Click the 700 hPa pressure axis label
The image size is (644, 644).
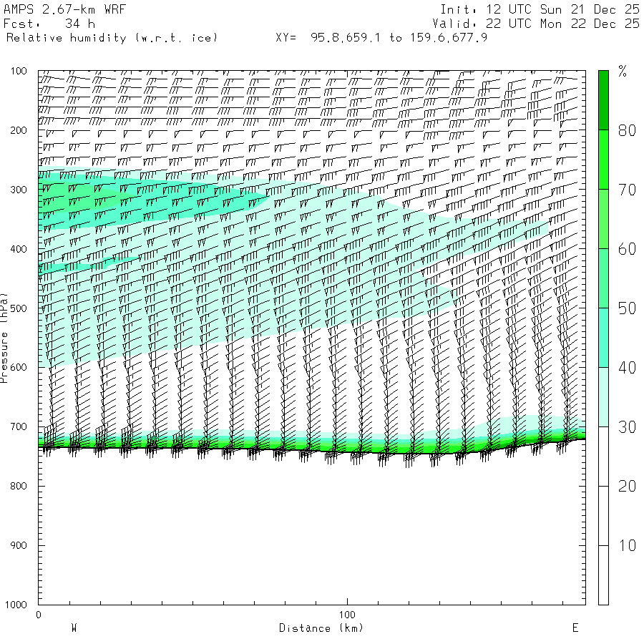click(19, 426)
